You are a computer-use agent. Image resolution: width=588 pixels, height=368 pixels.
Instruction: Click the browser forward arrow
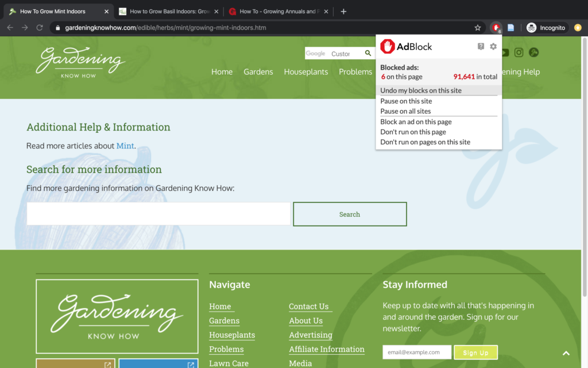click(x=25, y=28)
